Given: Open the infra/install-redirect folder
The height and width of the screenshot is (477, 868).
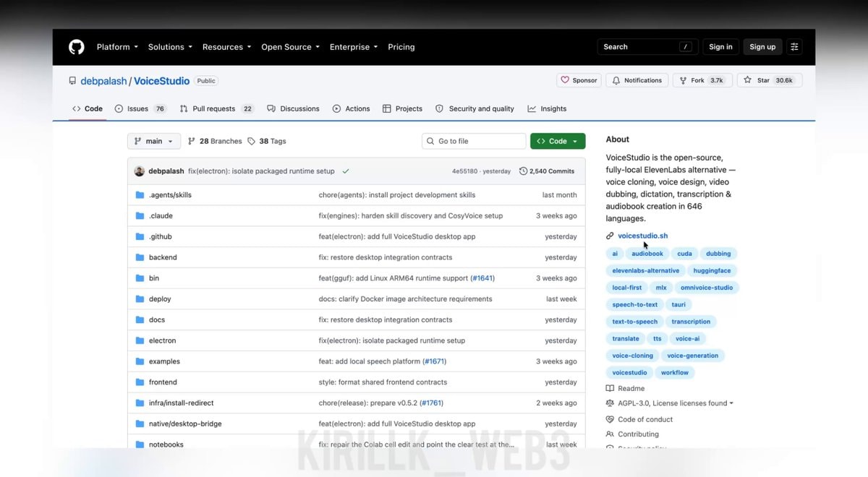Looking at the screenshot, I should 181,403.
